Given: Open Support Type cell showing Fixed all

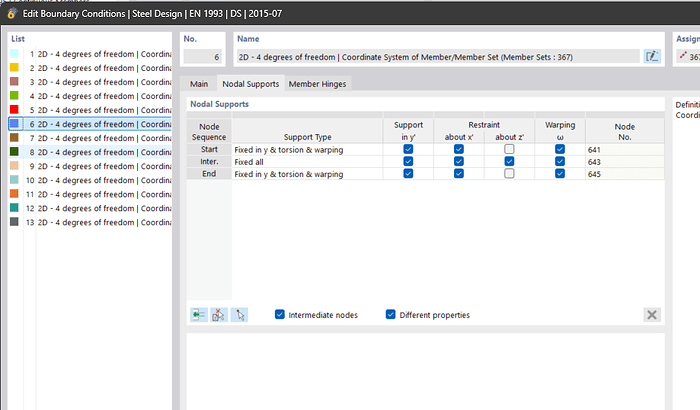Looking at the screenshot, I should [305, 162].
